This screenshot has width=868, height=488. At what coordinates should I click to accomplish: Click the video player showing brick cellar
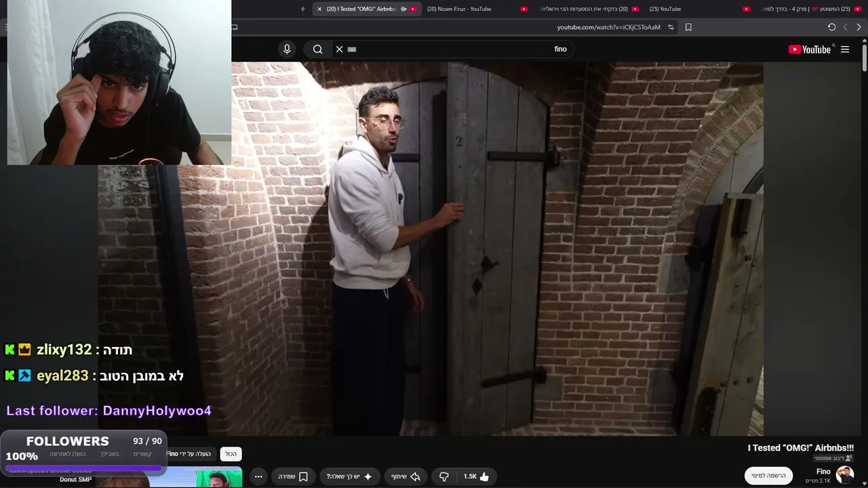[431, 249]
